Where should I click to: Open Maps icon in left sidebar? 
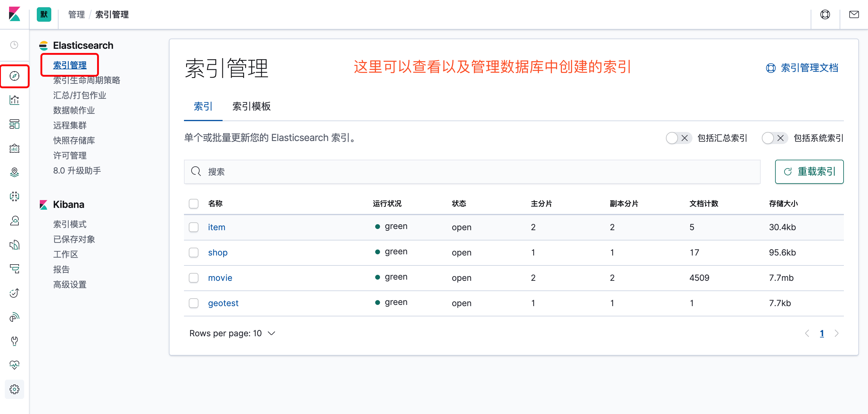[14, 172]
